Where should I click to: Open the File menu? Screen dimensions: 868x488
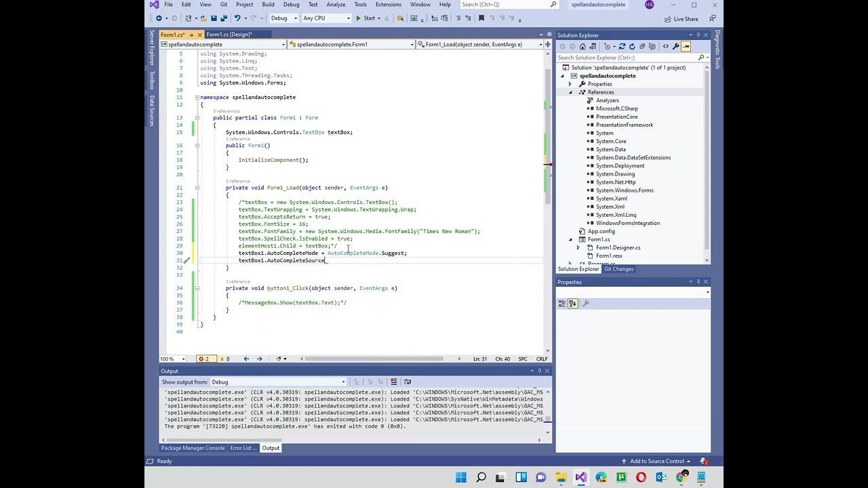pos(168,5)
